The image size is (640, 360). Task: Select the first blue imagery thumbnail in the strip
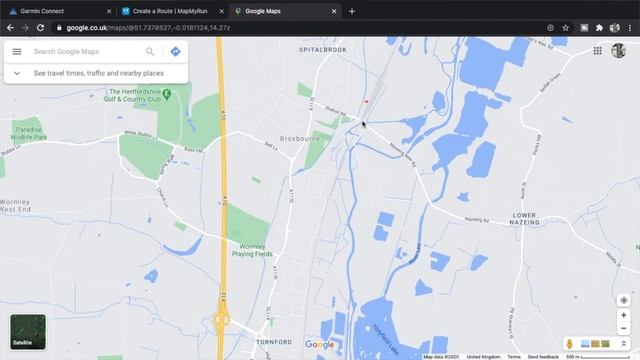[585, 344]
